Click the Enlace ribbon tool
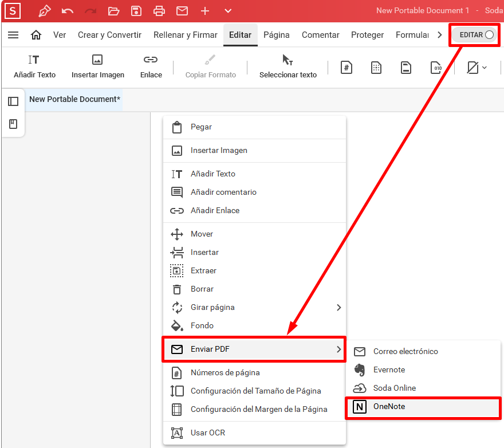504x448 pixels. click(x=151, y=67)
